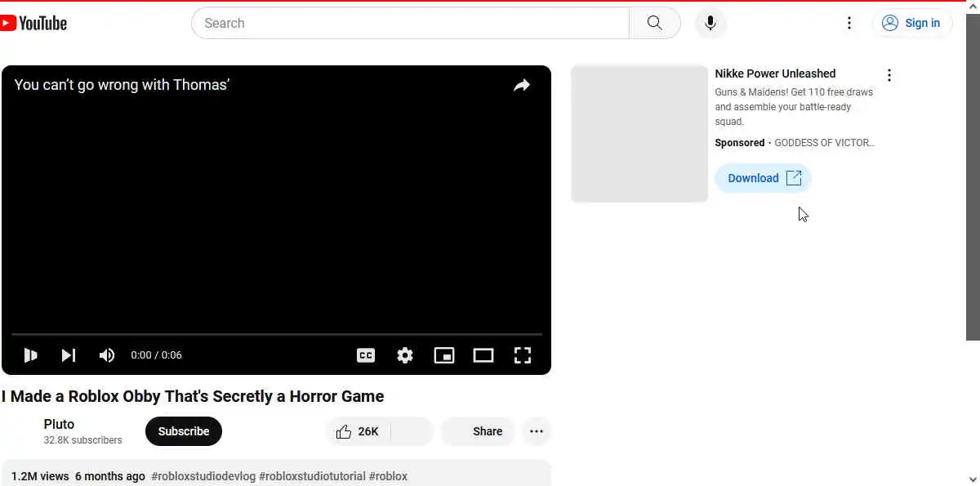This screenshot has height=486, width=980.
Task: Toggle closed captions (CC)
Action: (366, 355)
